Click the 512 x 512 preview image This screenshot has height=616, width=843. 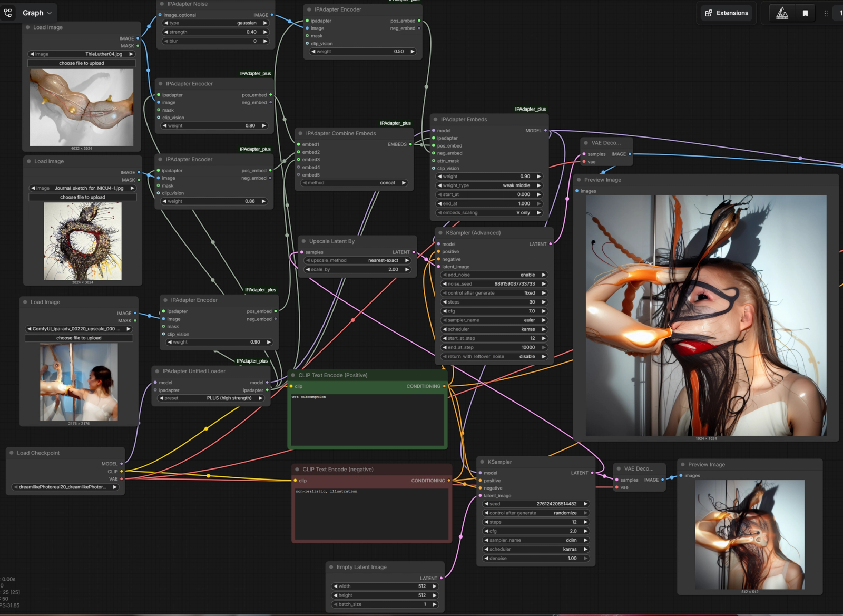750,534
